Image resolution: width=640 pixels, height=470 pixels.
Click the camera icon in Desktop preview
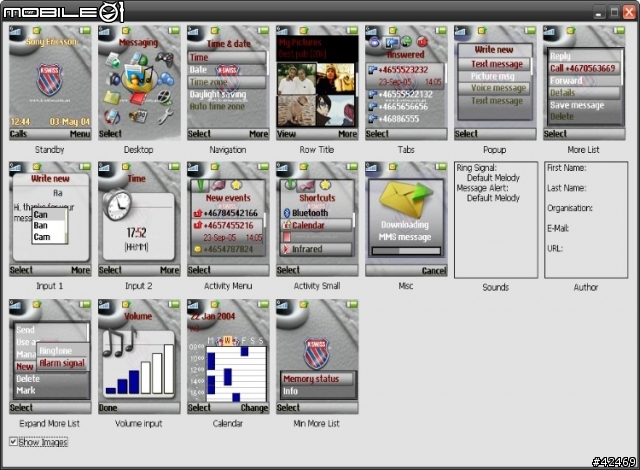click(113, 78)
